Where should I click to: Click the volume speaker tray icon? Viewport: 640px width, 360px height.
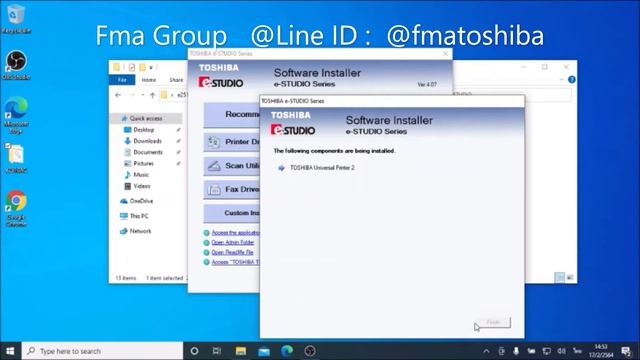562,351
